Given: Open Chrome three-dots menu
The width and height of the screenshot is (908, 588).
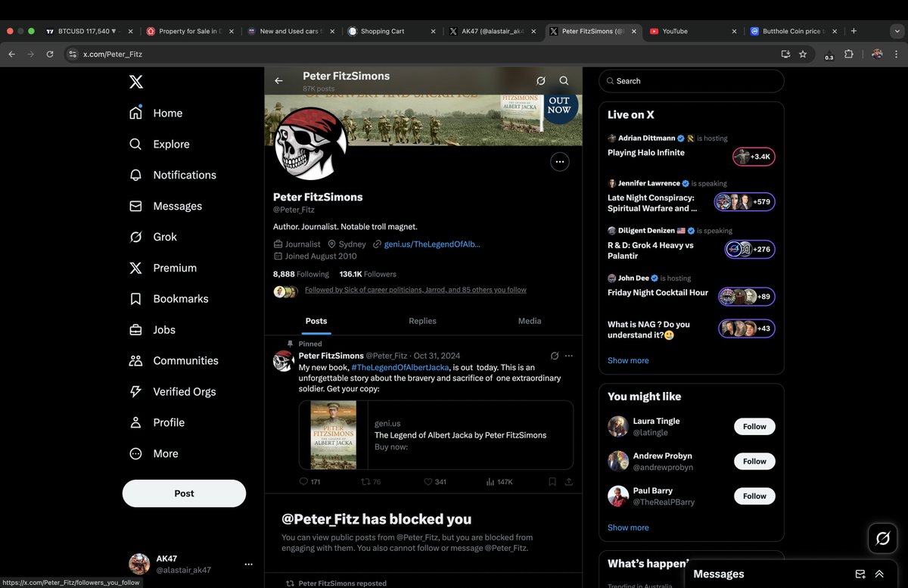Looking at the screenshot, I should [897, 54].
